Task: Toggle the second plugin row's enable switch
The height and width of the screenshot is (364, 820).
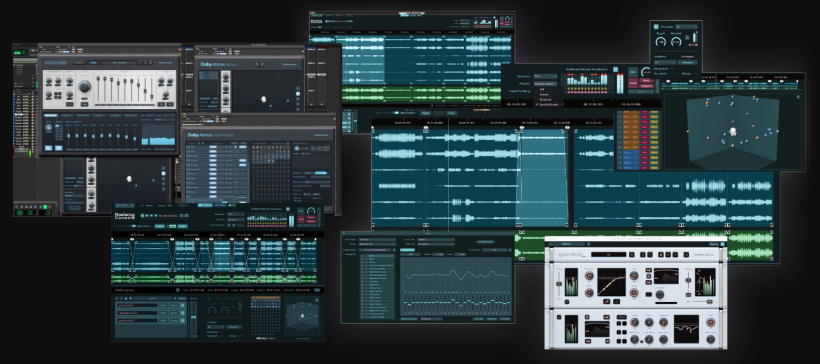Action: click(183, 313)
